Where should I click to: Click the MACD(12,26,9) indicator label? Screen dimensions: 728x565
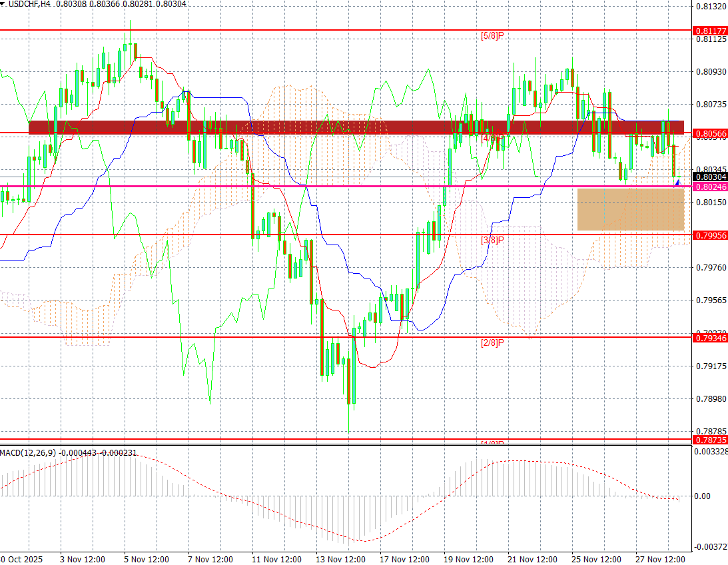pyautogui.click(x=29, y=452)
